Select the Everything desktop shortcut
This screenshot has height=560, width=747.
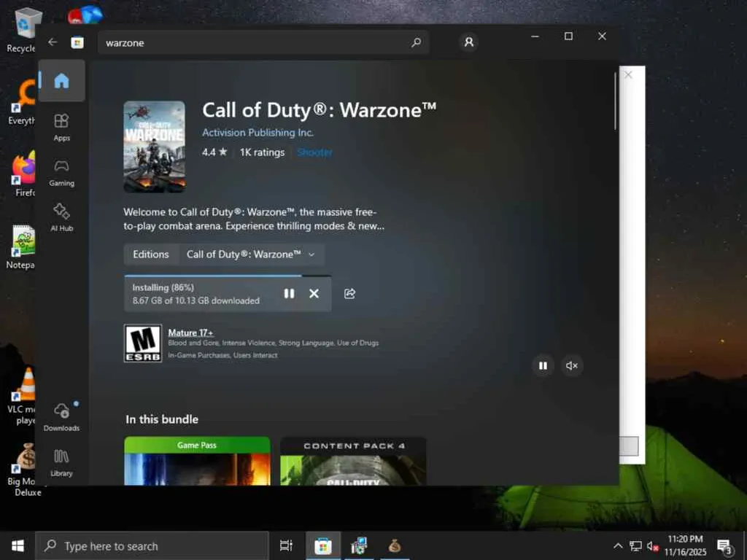click(x=22, y=102)
